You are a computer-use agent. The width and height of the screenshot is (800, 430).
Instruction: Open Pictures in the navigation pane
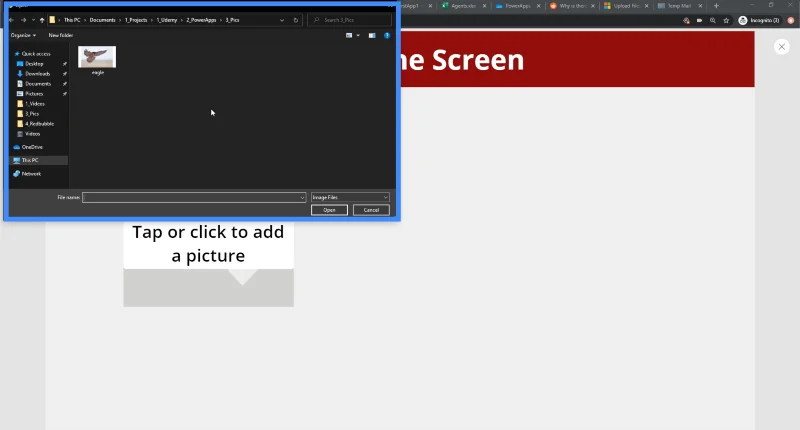[x=34, y=94]
